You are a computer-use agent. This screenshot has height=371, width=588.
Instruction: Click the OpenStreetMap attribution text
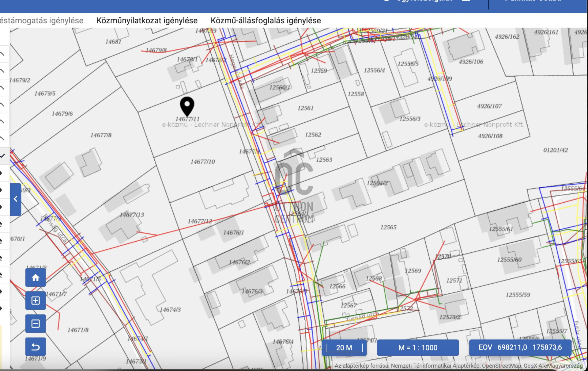(501, 366)
